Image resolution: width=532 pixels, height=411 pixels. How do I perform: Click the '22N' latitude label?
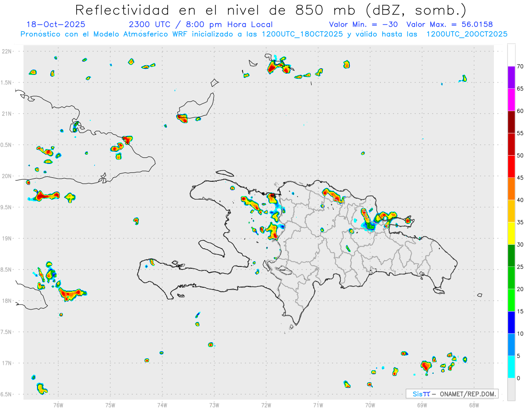pos(8,51)
